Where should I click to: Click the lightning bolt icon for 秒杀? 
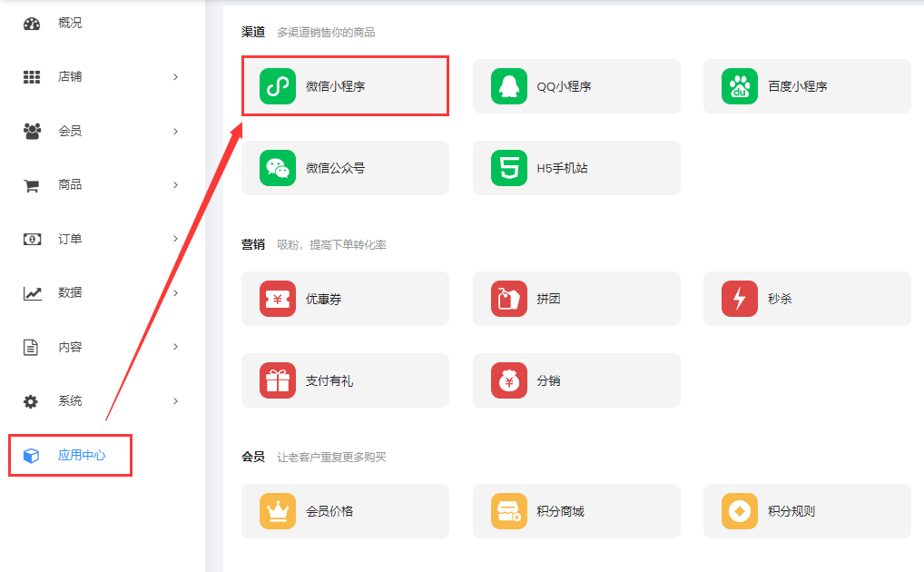(740, 299)
